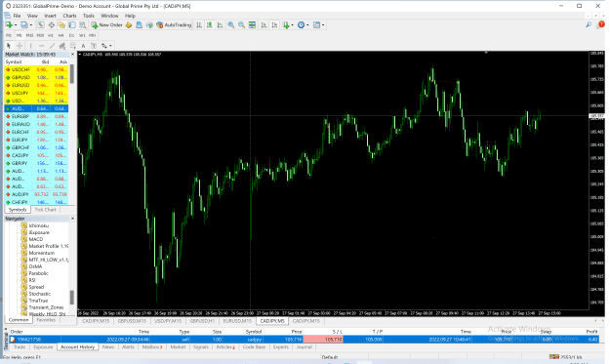Switch chart to Bar Chart display
This screenshot has height=364, width=610.
199,25
